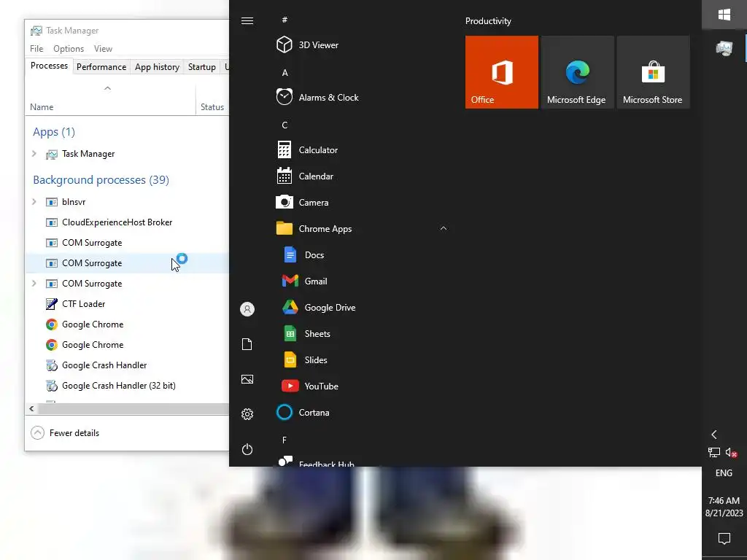747x560 pixels.
Task: Click the ENG language indicator
Action: pos(724,472)
